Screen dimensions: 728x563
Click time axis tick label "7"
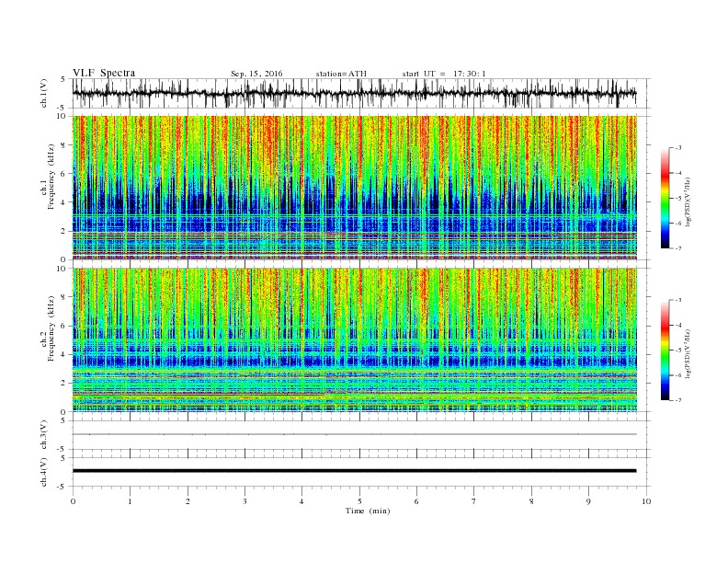[x=473, y=501]
